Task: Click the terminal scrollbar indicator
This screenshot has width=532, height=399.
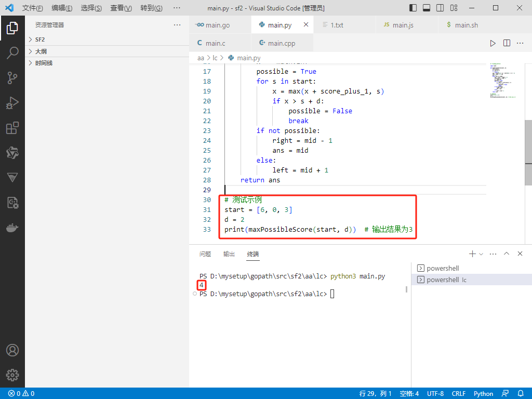Action: [x=406, y=289]
